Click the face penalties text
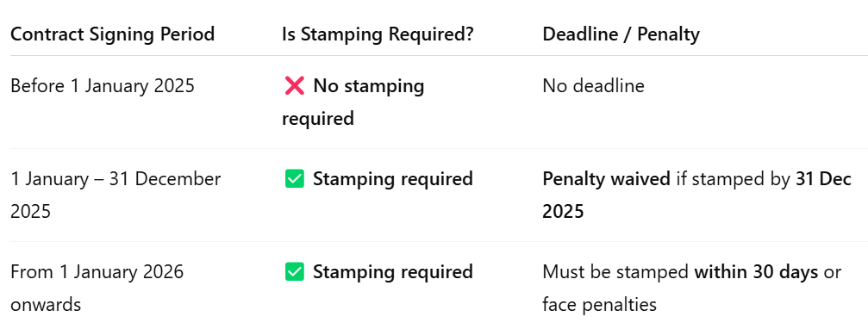 coord(599,305)
